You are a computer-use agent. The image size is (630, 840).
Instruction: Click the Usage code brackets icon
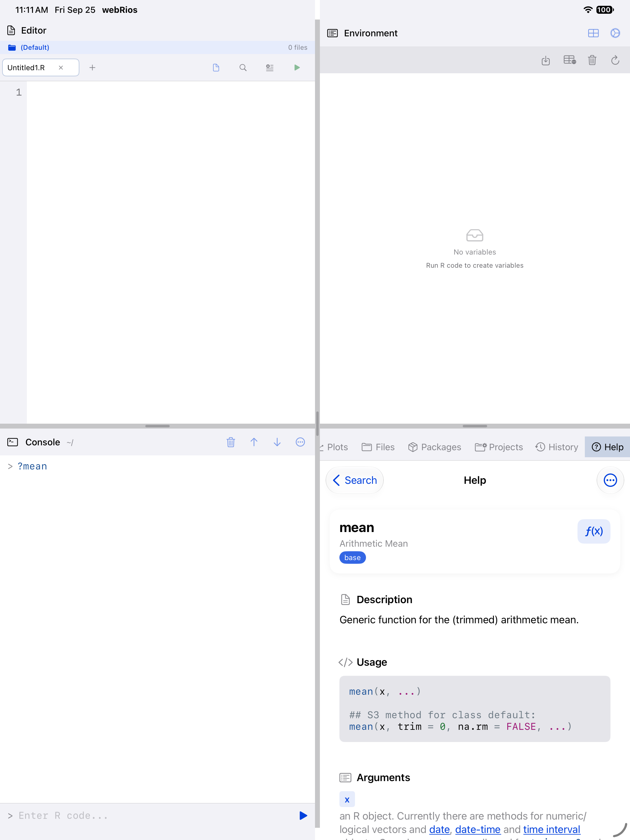point(346,662)
